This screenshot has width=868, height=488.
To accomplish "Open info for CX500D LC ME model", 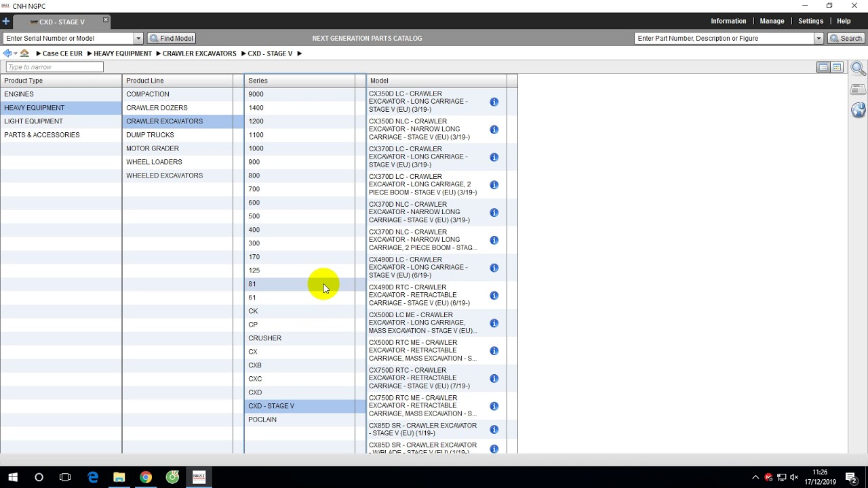I will click(494, 323).
